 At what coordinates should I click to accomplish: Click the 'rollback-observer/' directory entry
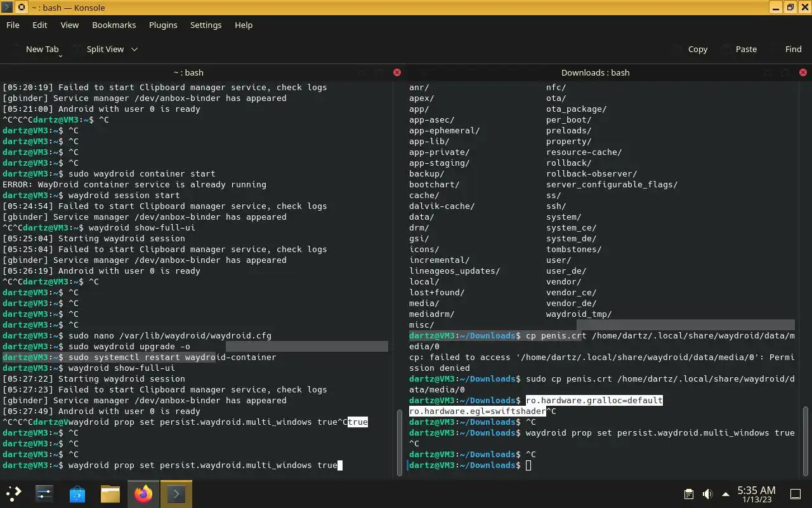point(592,174)
